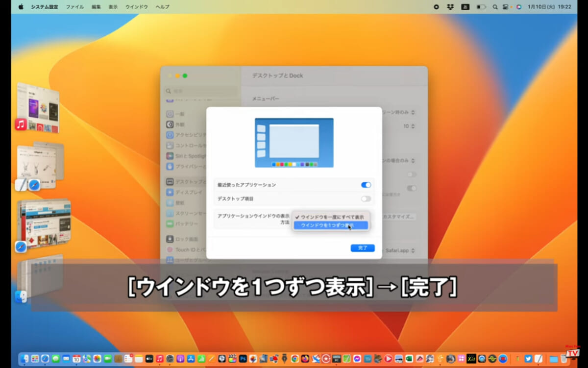Click date and time in menu bar
Screen dimensions: 588x368
coord(549,7)
